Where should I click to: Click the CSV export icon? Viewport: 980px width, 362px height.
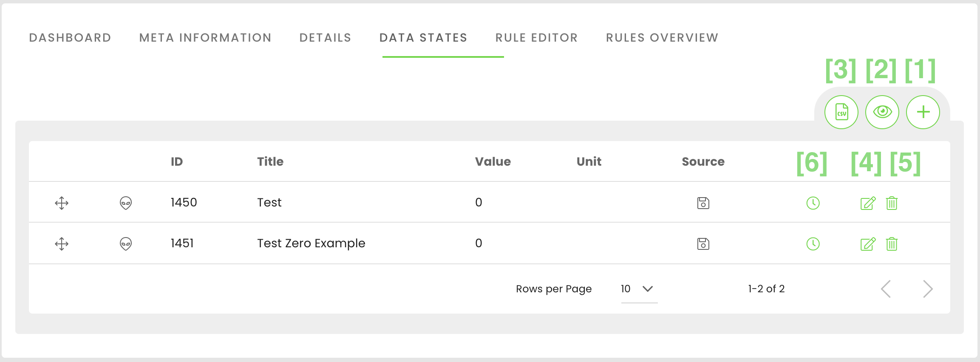click(x=841, y=112)
